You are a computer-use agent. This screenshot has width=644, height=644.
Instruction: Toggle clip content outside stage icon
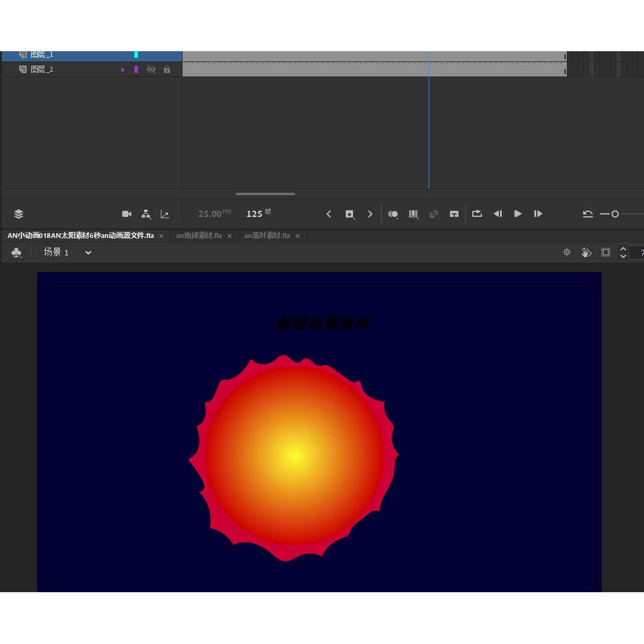pos(606,252)
